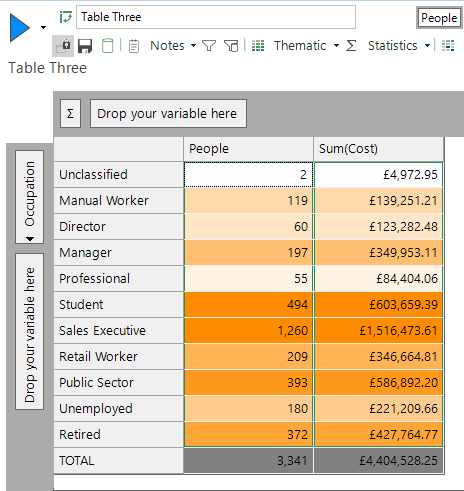Click the People button at top right
This screenshot has width=464, height=491.
[x=439, y=18]
